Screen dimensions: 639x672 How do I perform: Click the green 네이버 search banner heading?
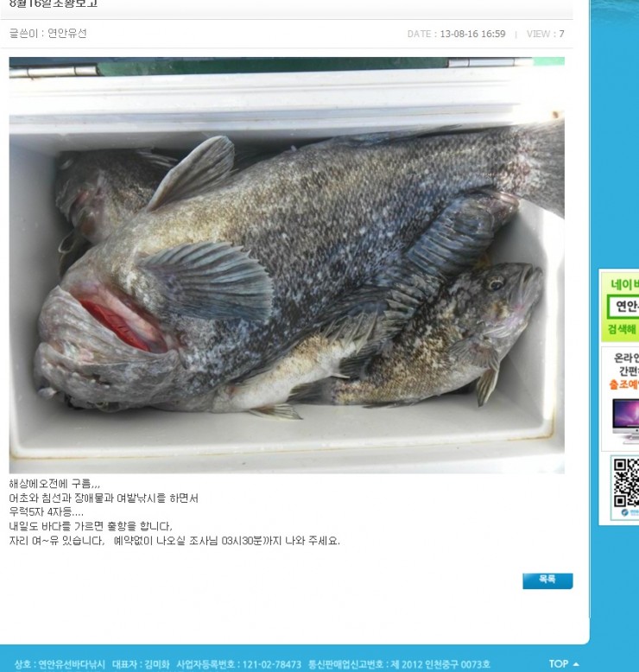point(625,284)
